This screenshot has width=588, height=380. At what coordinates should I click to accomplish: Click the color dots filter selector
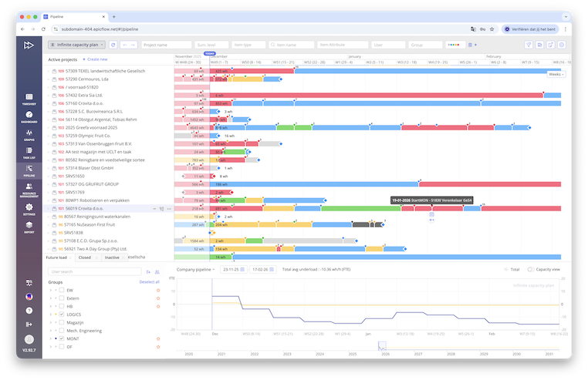pos(457,45)
